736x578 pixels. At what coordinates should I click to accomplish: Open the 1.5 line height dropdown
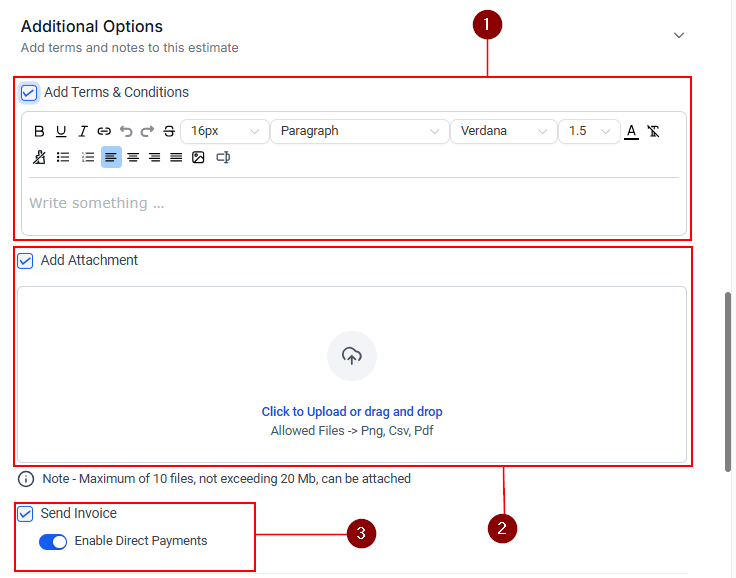point(589,131)
